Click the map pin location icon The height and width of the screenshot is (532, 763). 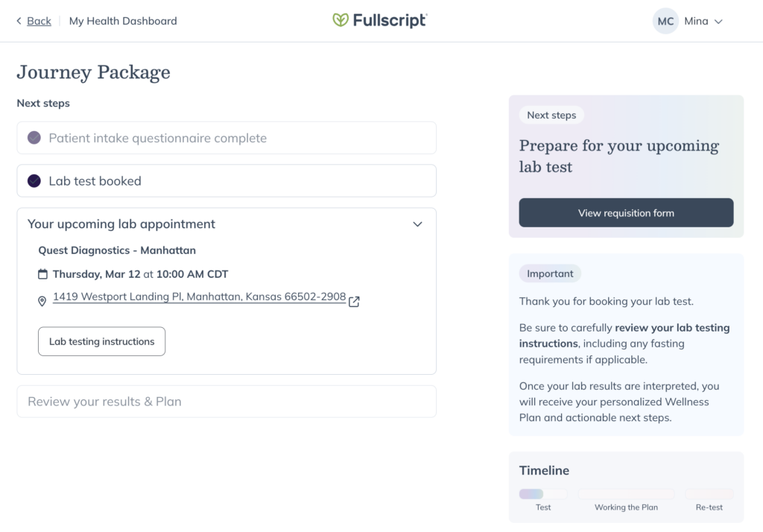click(42, 301)
